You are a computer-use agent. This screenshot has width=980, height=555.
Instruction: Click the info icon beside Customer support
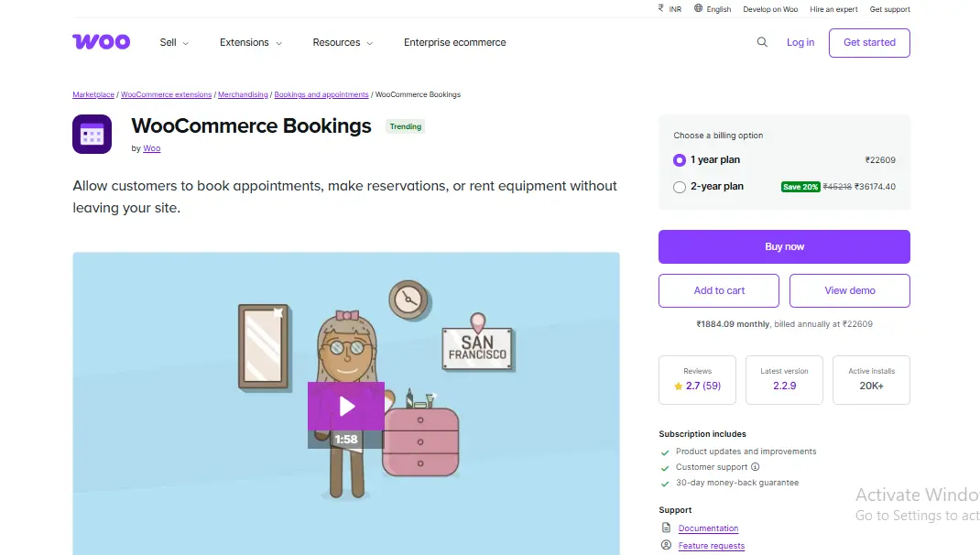[x=756, y=467]
